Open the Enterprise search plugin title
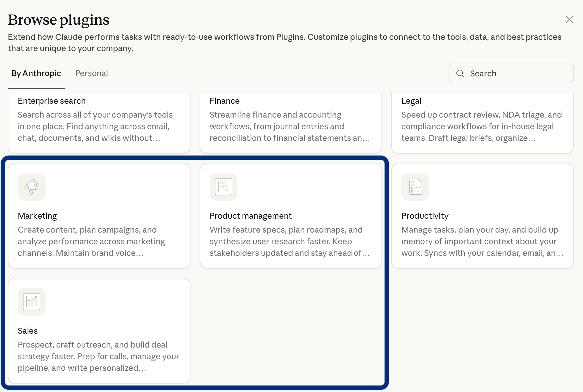583x392 pixels. pyautogui.click(x=52, y=101)
